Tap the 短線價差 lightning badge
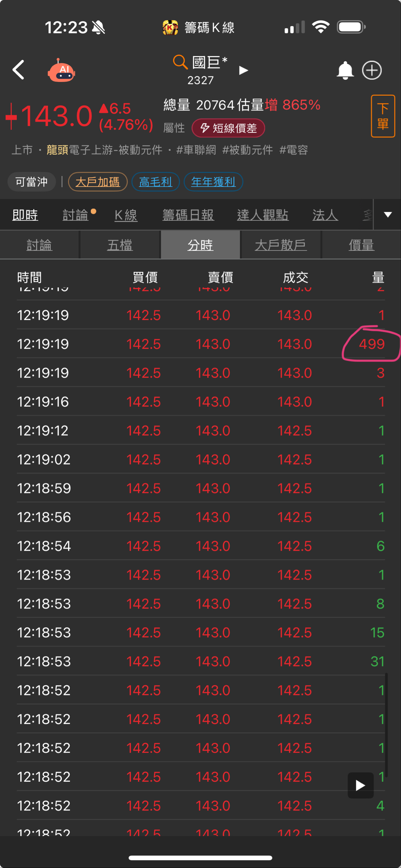The width and height of the screenshot is (401, 868). click(228, 128)
